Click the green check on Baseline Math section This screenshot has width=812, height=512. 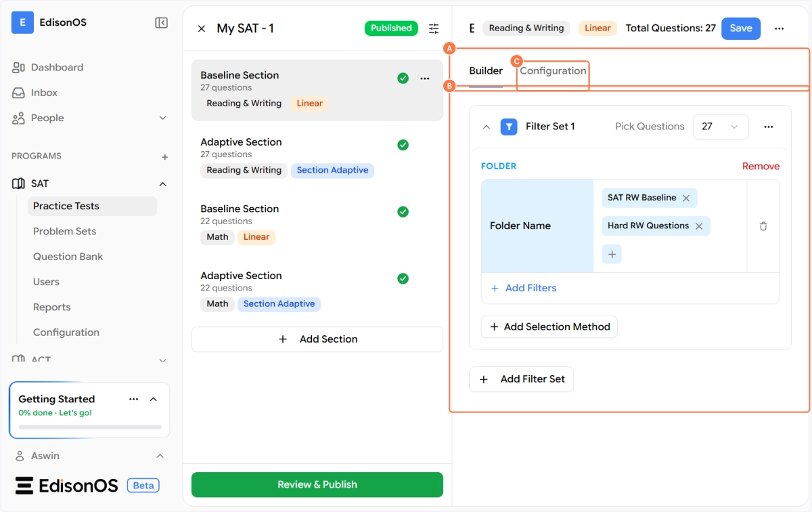coord(403,212)
